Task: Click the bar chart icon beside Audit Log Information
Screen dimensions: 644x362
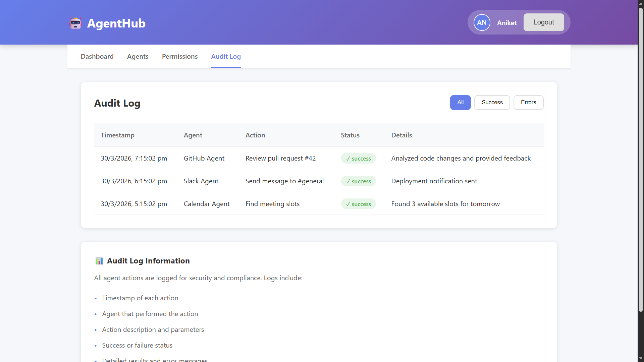Action: click(99, 261)
